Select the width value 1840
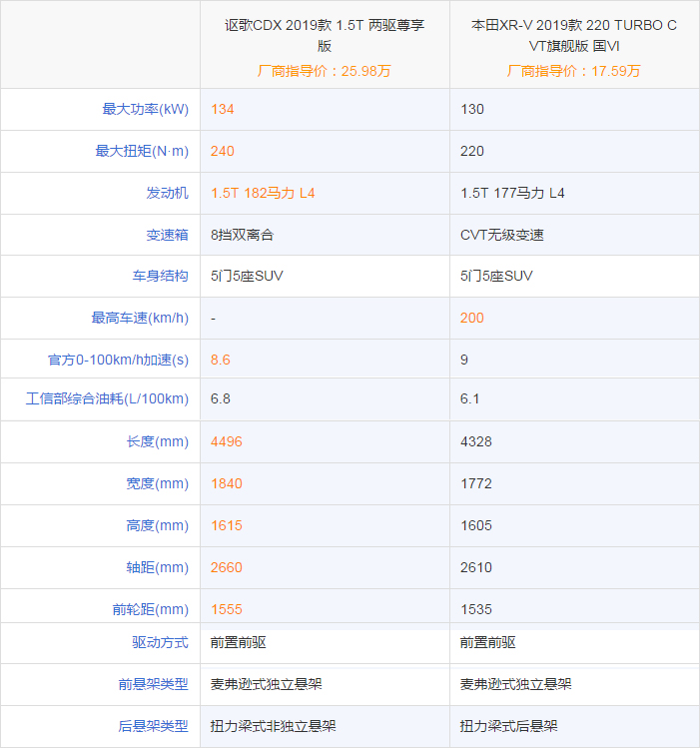Screen dimensions: 700x748 coord(227,483)
